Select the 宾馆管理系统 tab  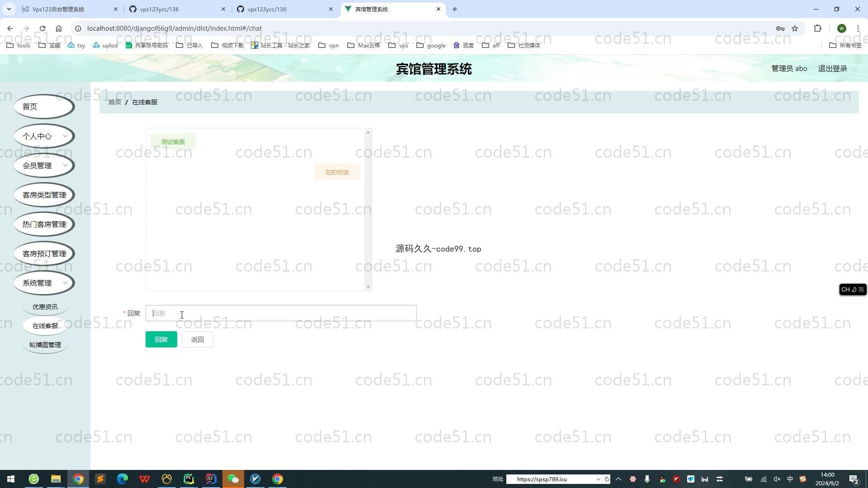392,9
